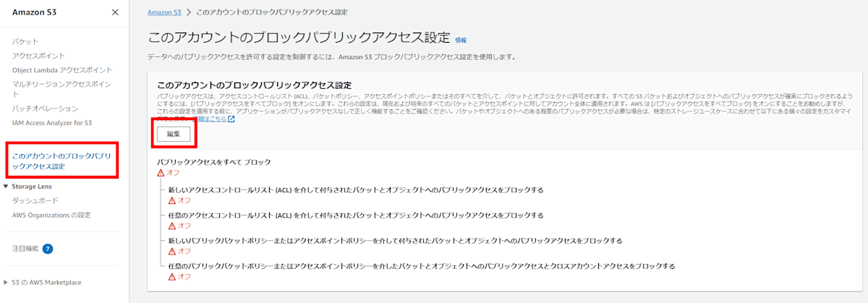Close the Amazon S3 sidebar with X

coord(115,12)
